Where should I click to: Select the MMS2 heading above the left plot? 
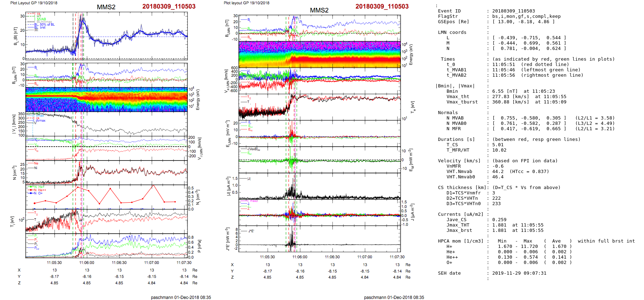coord(106,7)
